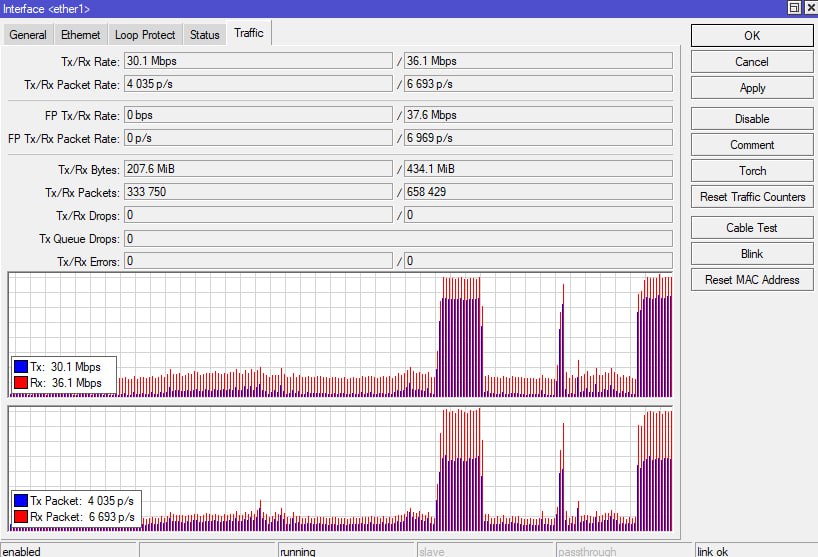818x557 pixels.
Task: Click the 'Interface <ether1>' window title
Action: tap(46, 9)
